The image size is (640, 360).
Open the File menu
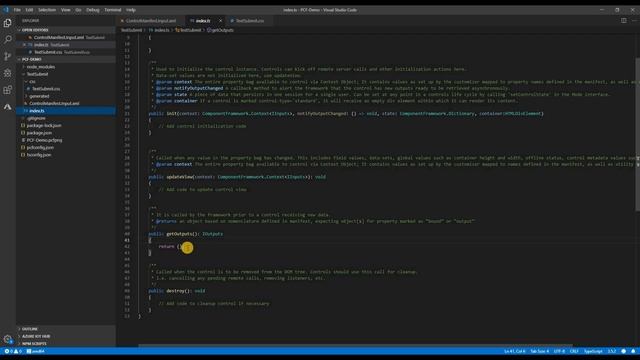pyautogui.click(x=17, y=10)
